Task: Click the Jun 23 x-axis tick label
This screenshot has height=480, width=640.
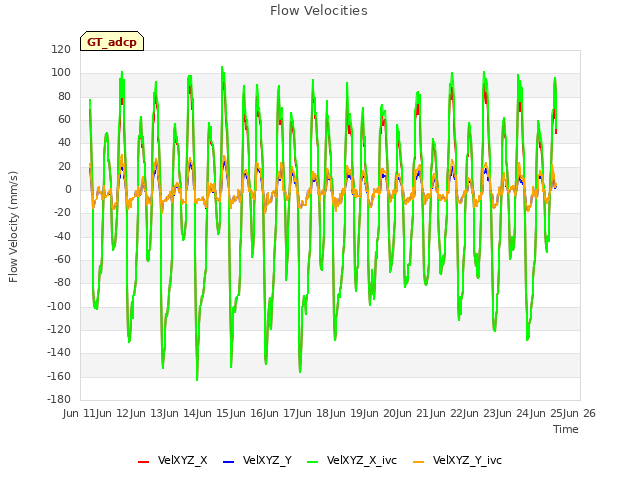Action: tap(480, 413)
